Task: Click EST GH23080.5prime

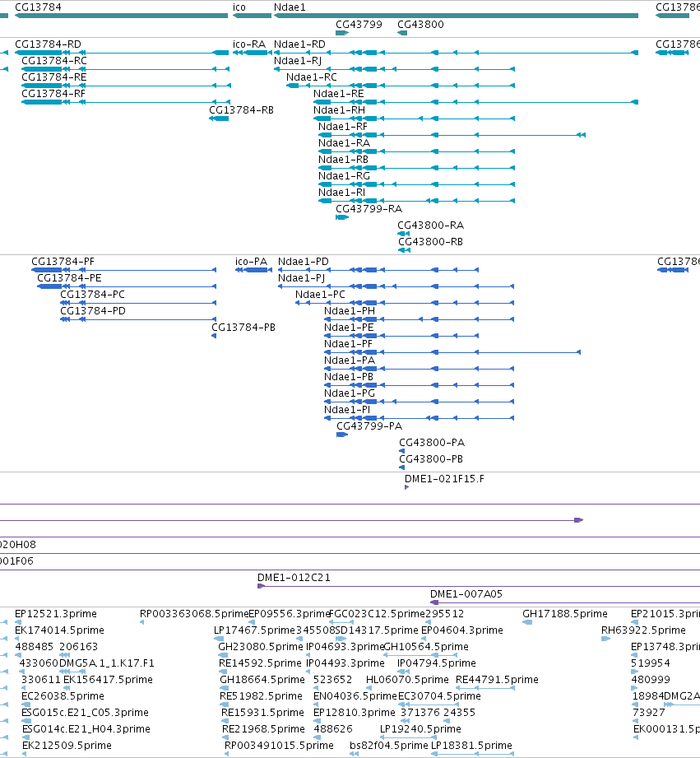Action: [x=261, y=646]
